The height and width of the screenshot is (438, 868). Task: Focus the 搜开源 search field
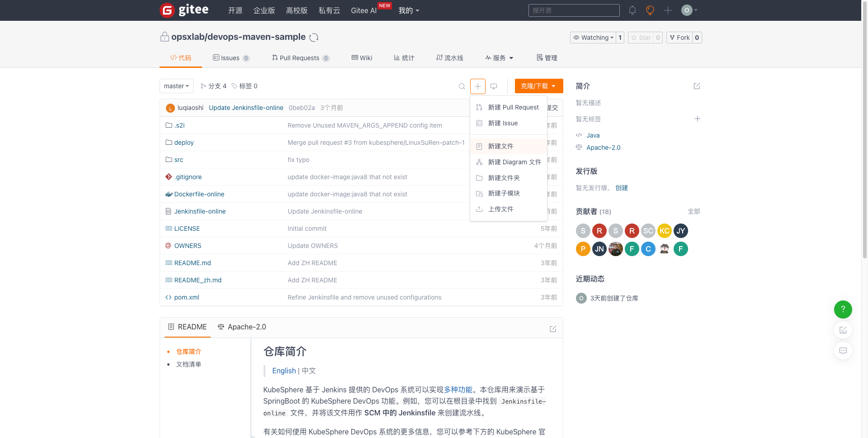[574, 10]
